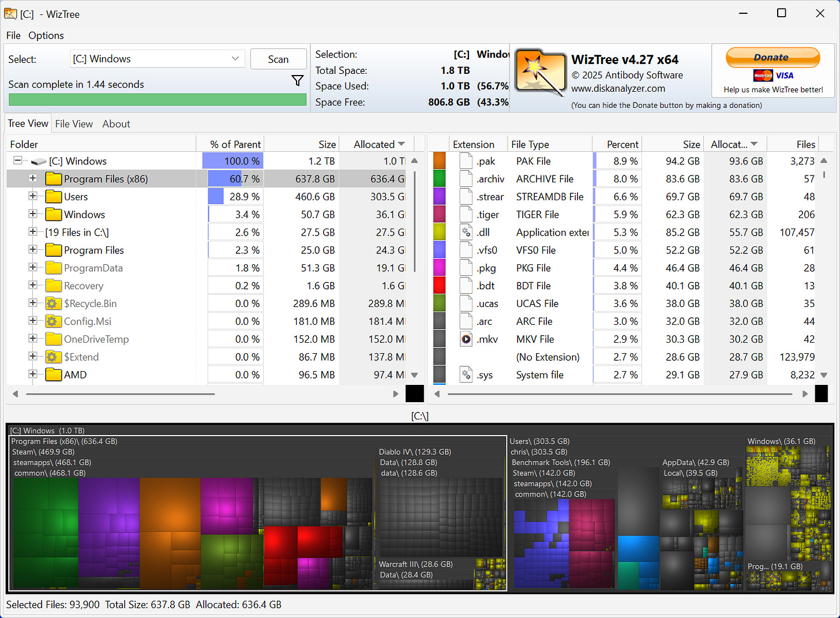Screen dimensions: 840x618
Task: Click the $Extend gear folder icon
Action: [54, 357]
